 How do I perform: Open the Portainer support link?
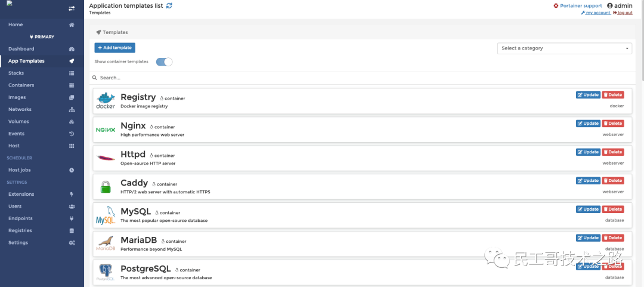581,5
